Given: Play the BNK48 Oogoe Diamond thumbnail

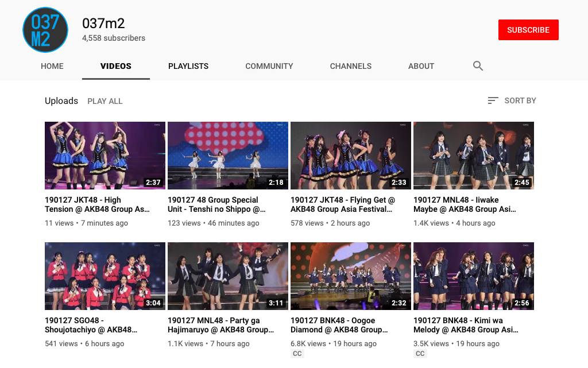Looking at the screenshot, I should pos(351,276).
